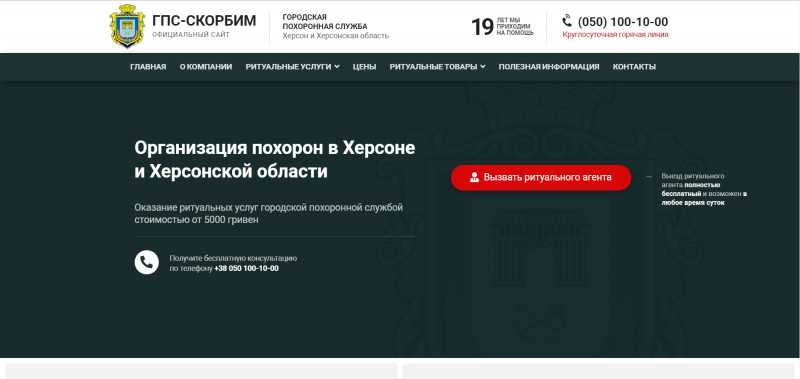Click the Лет мы приходим на помощь text
This screenshot has width=800, height=379.
click(515, 27)
